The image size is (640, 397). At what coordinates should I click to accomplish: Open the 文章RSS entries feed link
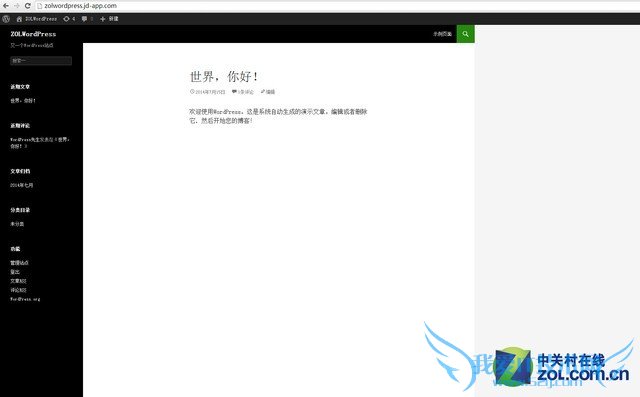(18, 281)
